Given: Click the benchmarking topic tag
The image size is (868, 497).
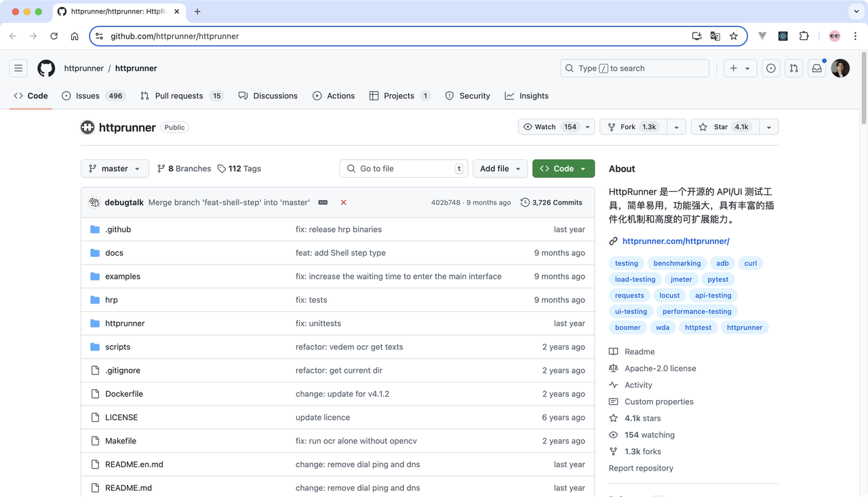Looking at the screenshot, I should 677,263.
